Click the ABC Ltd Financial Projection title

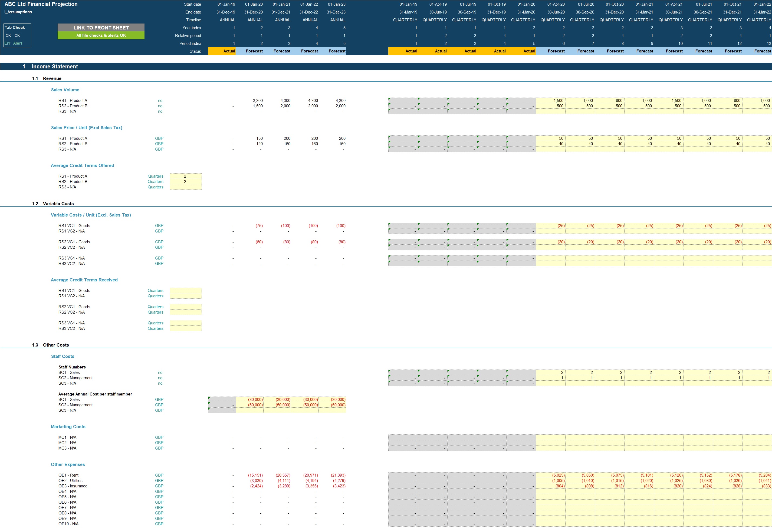[x=41, y=4]
